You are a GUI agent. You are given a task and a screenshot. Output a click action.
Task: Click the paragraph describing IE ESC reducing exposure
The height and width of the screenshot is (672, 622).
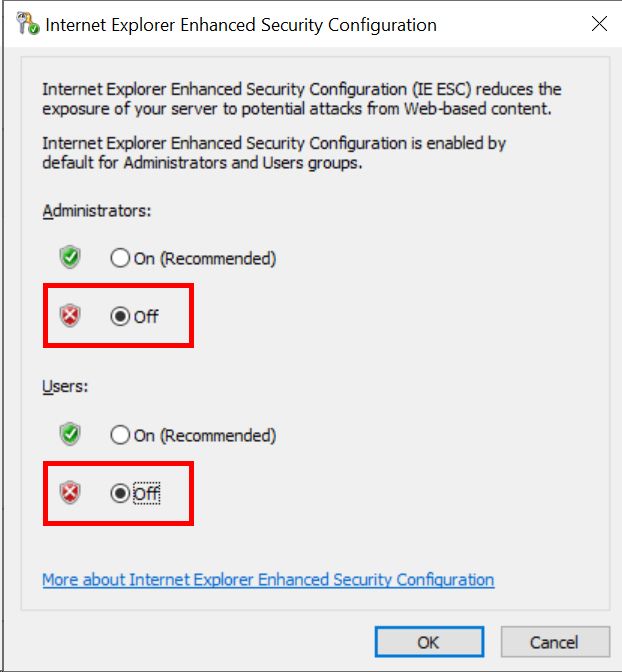302,99
